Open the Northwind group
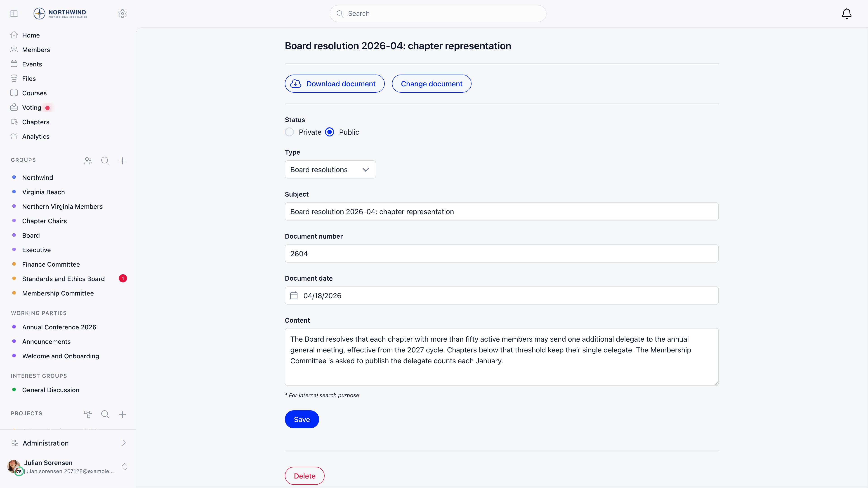The height and width of the screenshot is (488, 868). (38, 178)
